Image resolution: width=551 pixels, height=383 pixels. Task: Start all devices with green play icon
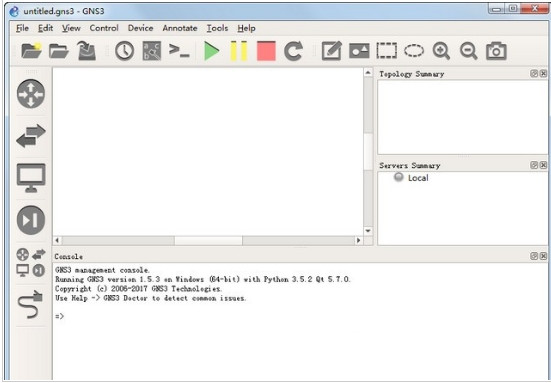(212, 51)
